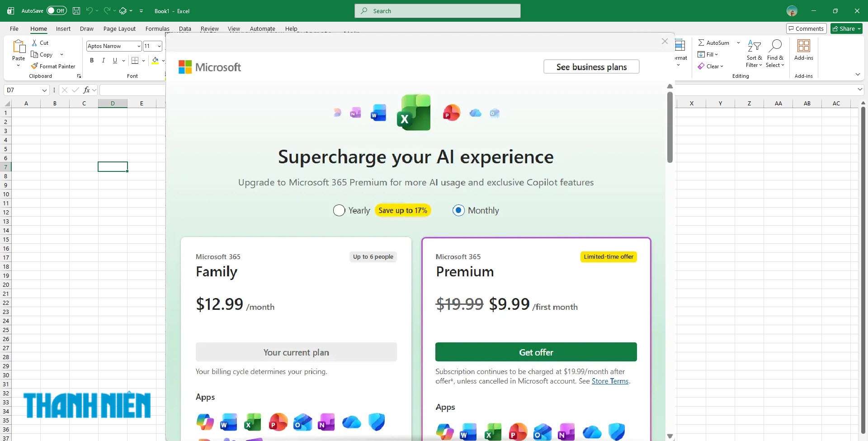This screenshot has height=441, width=868.
Task: Click the Select All corner triangle
Action: click(x=7, y=104)
